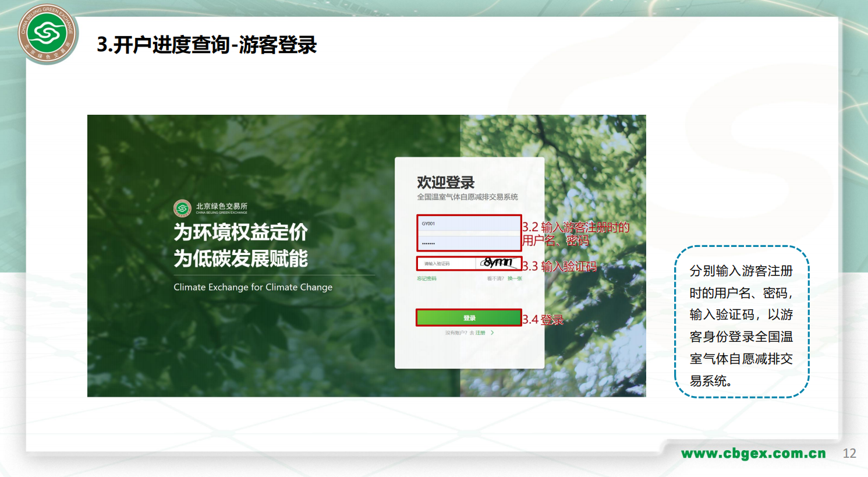
Task: Click the slogan Climate Exchange for Climate Change
Action: click(253, 287)
